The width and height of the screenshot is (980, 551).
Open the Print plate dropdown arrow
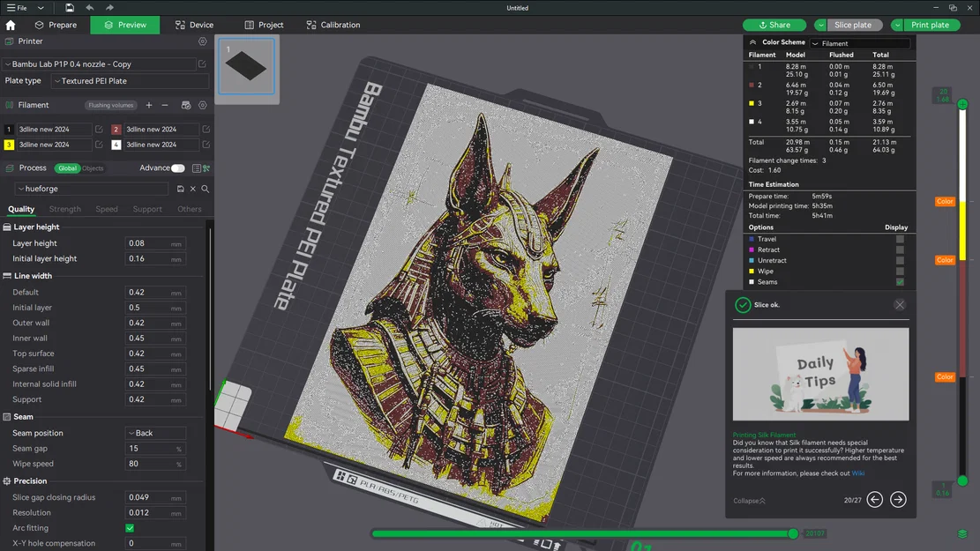pyautogui.click(x=897, y=25)
